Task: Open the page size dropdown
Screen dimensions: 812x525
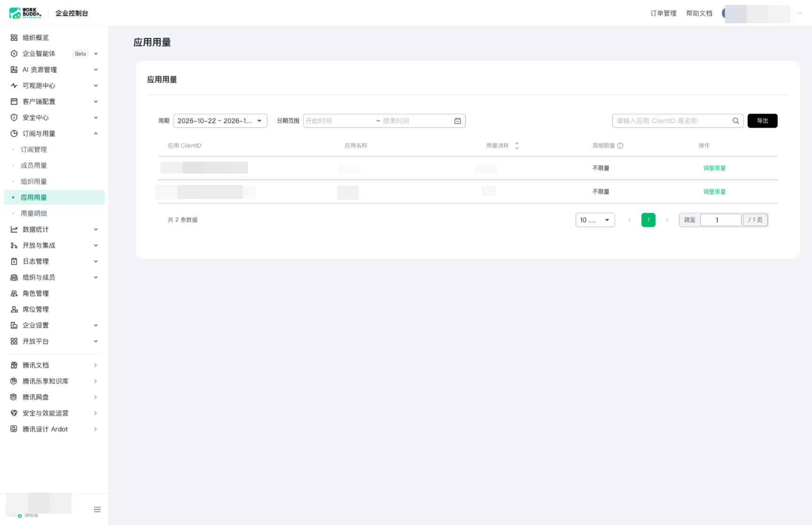Action: click(x=595, y=220)
